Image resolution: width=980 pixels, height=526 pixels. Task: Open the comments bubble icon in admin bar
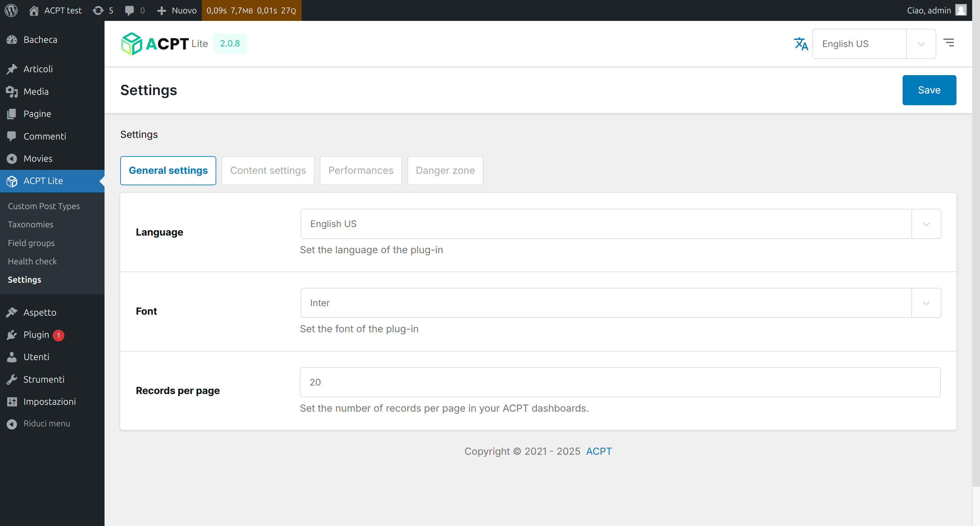point(129,11)
